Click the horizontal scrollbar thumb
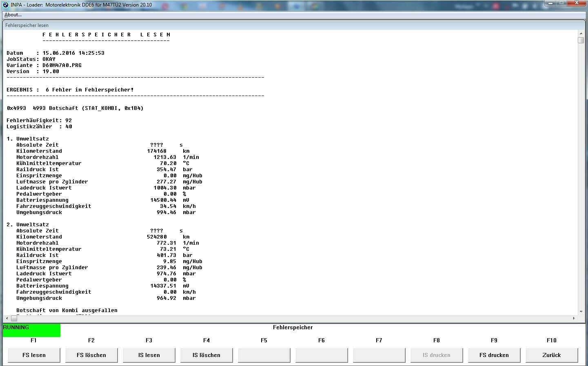The width and height of the screenshot is (588, 366). (14, 318)
